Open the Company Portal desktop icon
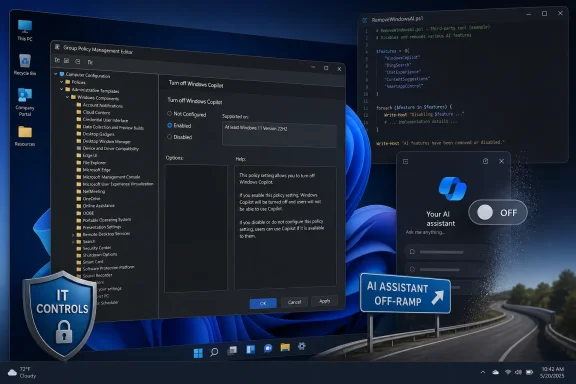The width and height of the screenshot is (576, 384). pyautogui.click(x=25, y=102)
